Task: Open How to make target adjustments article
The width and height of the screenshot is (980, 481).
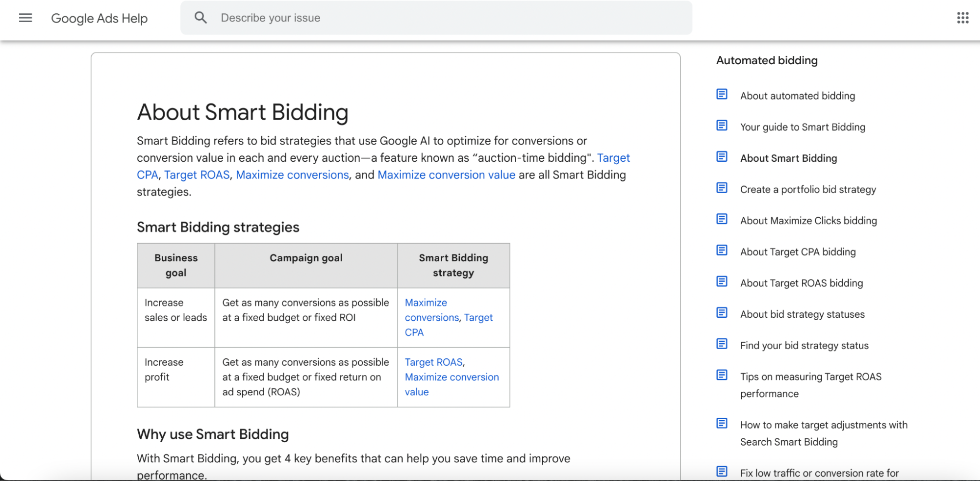Action: [x=824, y=433]
